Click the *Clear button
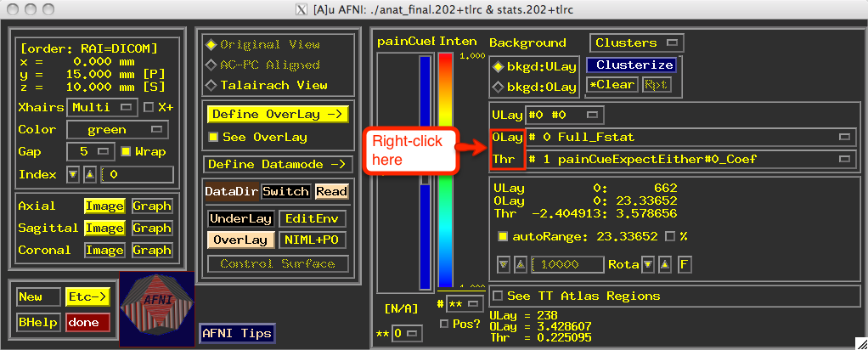Screen dimensions: 868x350 [x=612, y=85]
